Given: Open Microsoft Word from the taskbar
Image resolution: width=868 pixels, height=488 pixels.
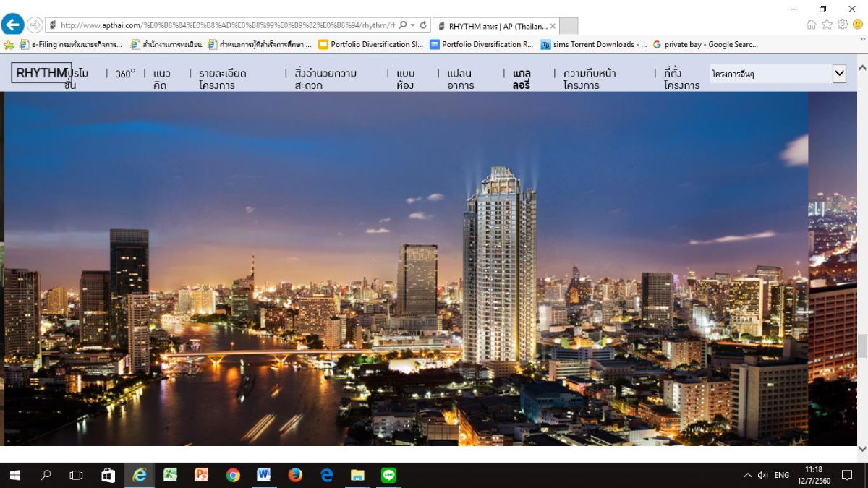Looking at the screenshot, I should pyautogui.click(x=263, y=475).
